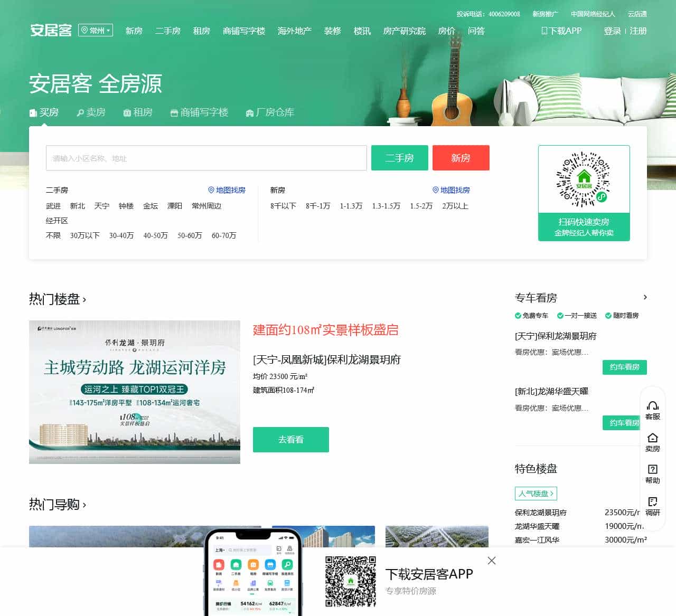Image resolution: width=676 pixels, height=616 pixels.
Task: Open 房产研究院 navigation item
Action: coord(405,31)
